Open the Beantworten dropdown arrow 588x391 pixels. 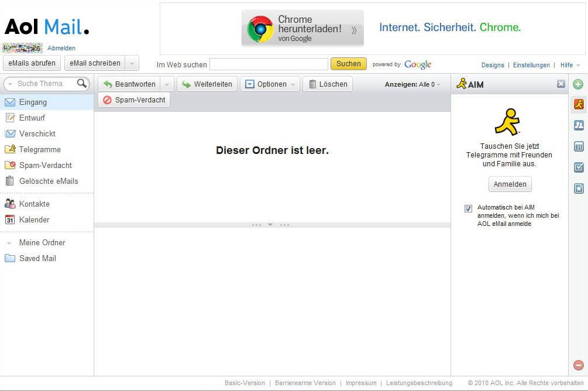tap(167, 84)
